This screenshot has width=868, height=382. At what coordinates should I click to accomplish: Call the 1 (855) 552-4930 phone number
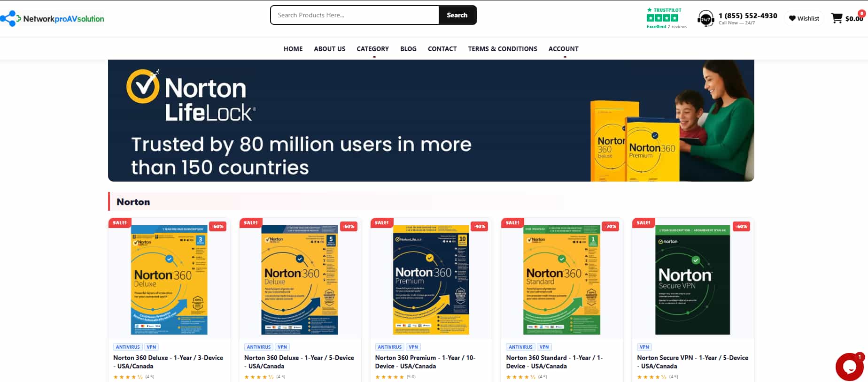click(748, 15)
